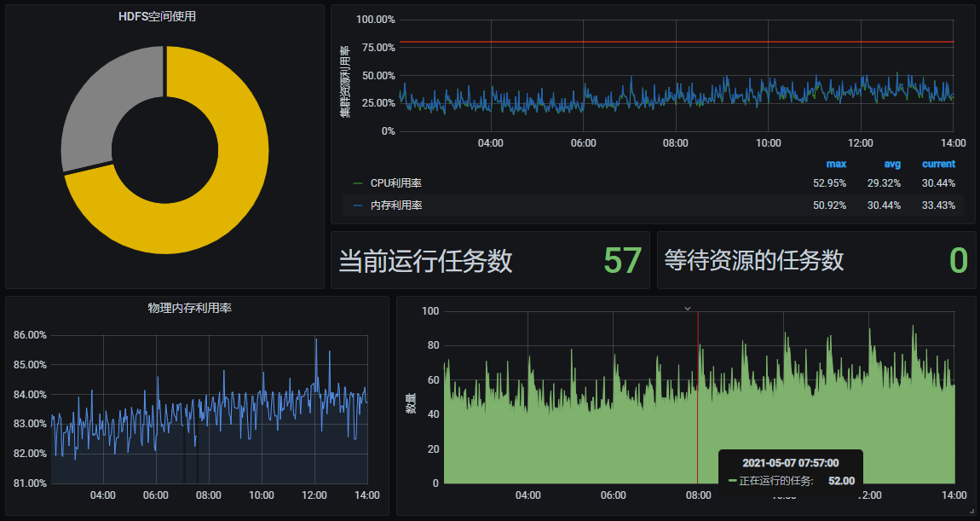The height and width of the screenshot is (521, 980).
Task: Click the 当前运行任务数 stat title
Action: (x=425, y=261)
